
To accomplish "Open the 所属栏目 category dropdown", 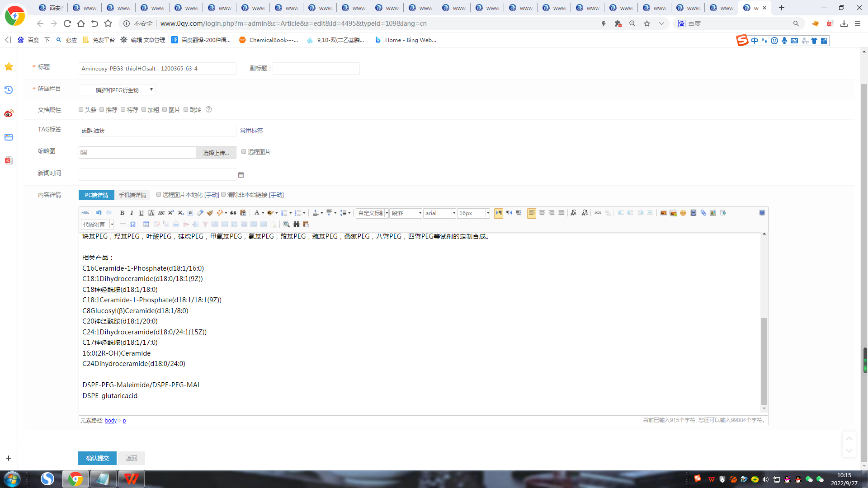I will [x=117, y=90].
